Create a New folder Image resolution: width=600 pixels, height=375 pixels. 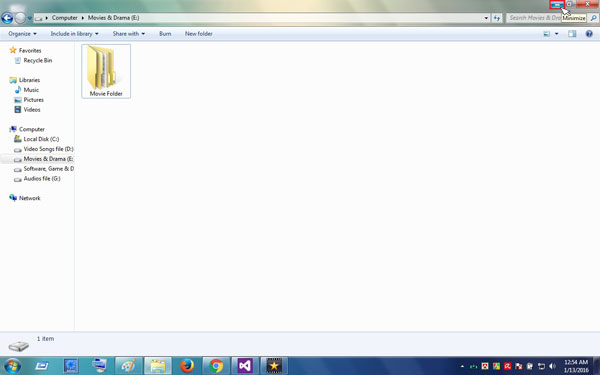pos(199,34)
